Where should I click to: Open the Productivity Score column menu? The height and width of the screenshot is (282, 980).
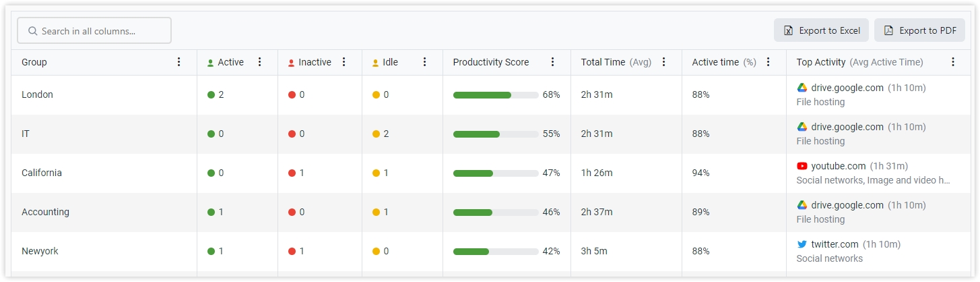[552, 62]
